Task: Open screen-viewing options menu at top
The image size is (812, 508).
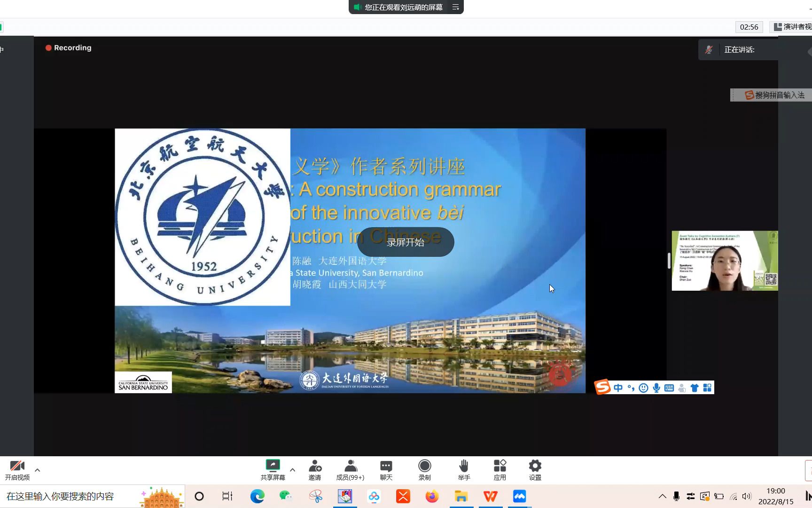Action: [x=455, y=7]
